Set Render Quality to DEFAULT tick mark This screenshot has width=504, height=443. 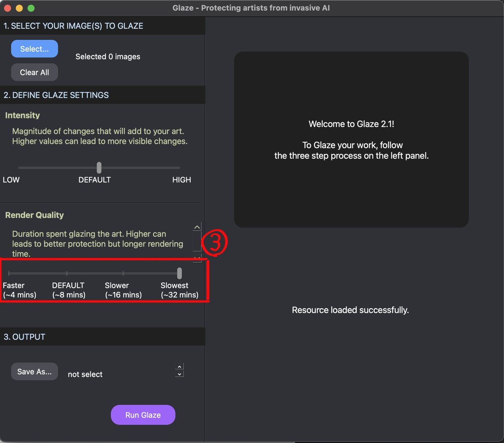67,273
